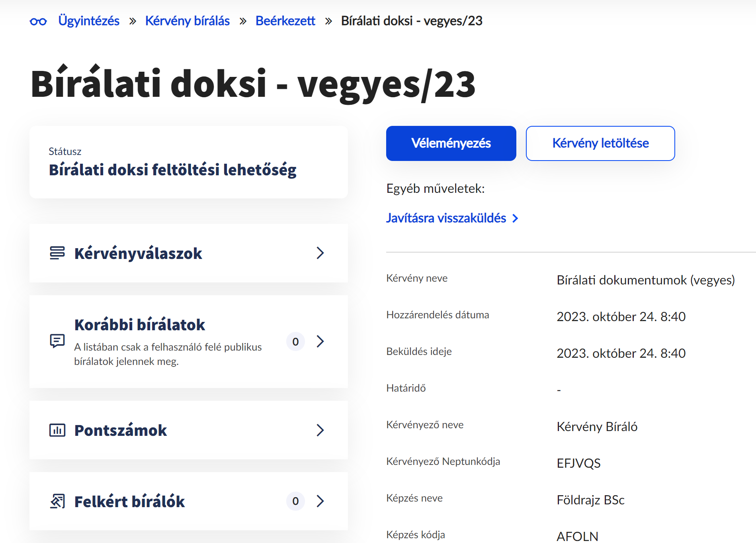Go to Beérkezett breadcrumb link
The image size is (756, 543).
[x=285, y=21]
